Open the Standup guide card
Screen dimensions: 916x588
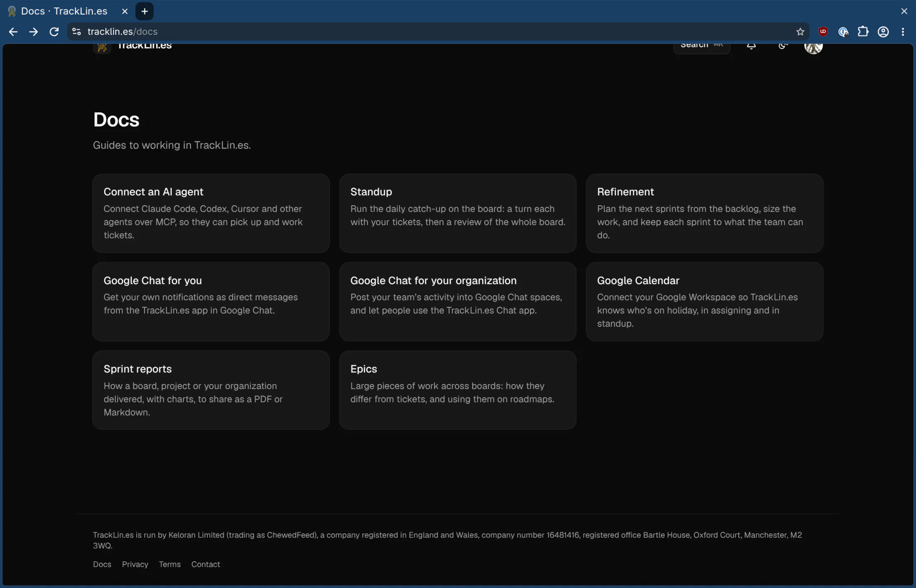458,213
